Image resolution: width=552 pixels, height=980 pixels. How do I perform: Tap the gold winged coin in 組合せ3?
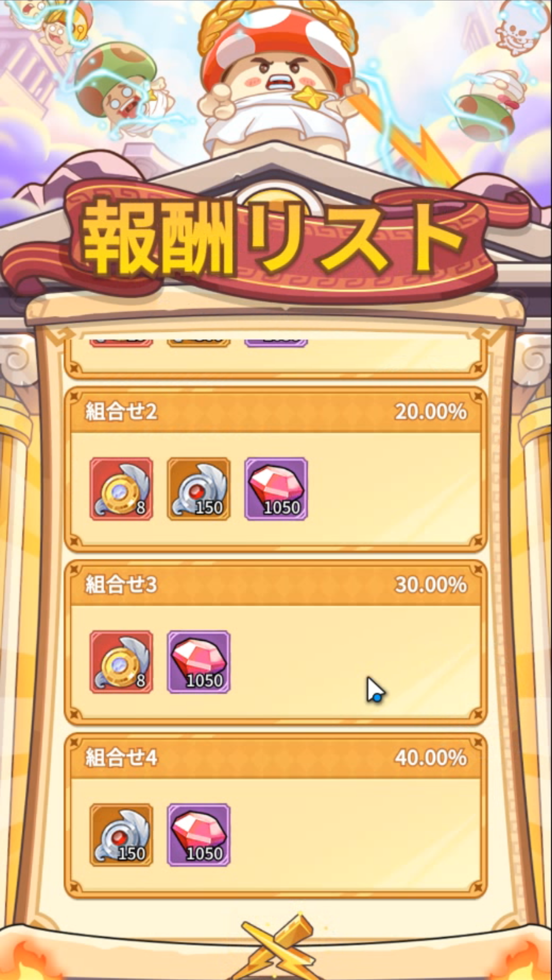click(121, 662)
